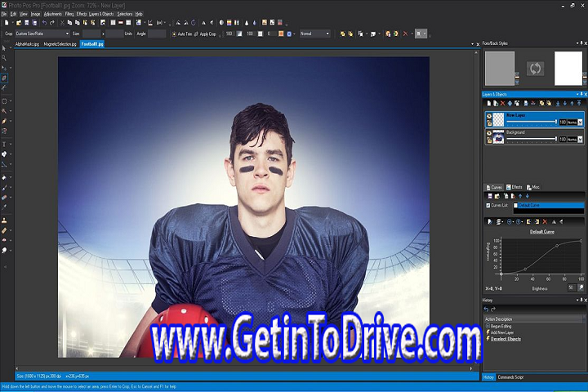The height and width of the screenshot is (392, 588).
Task: Expand pointer tool flyout arrow
Action: [11, 48]
